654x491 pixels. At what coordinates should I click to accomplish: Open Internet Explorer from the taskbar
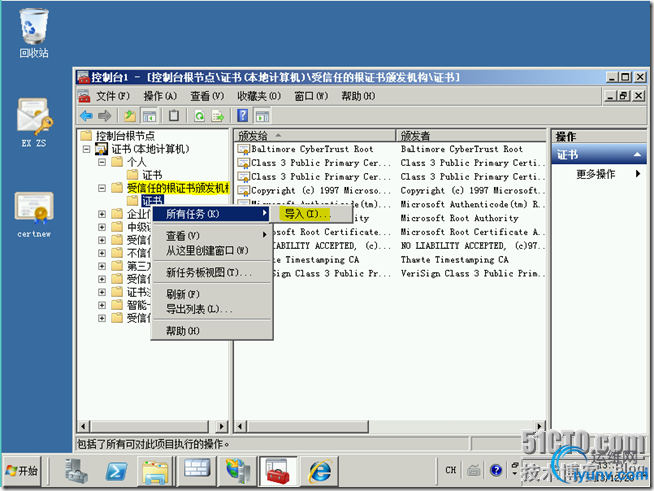point(320,471)
